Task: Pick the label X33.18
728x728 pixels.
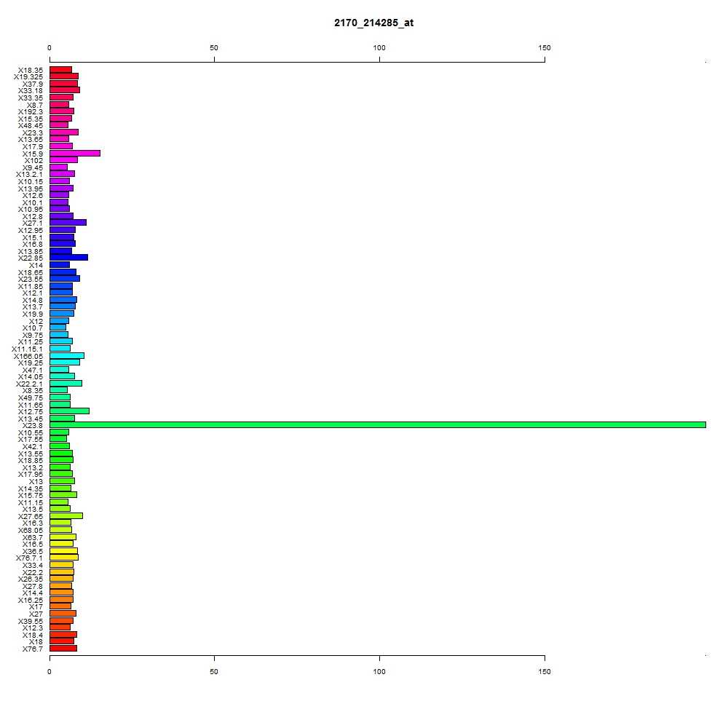Action: click(31, 90)
